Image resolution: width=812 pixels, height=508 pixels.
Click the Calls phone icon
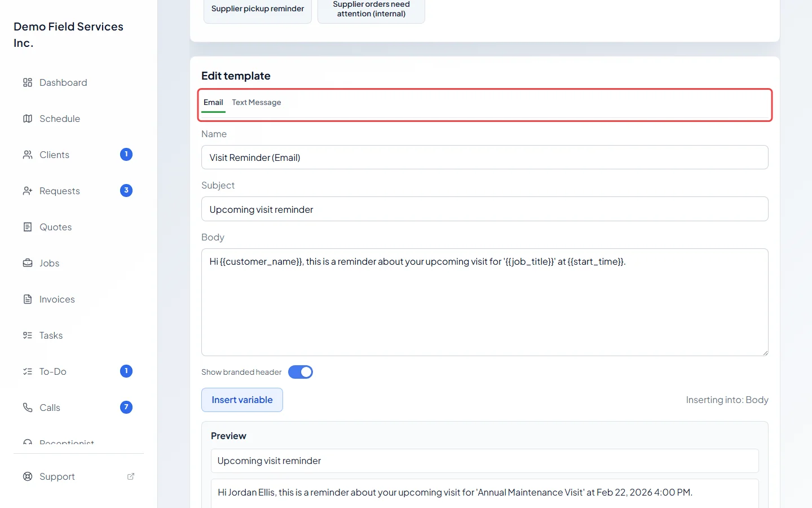coord(28,408)
